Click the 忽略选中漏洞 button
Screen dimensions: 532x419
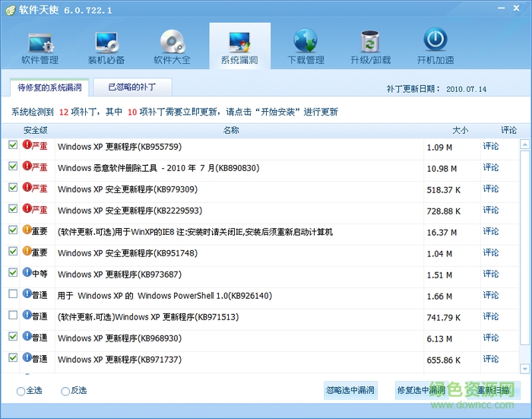pyautogui.click(x=350, y=391)
